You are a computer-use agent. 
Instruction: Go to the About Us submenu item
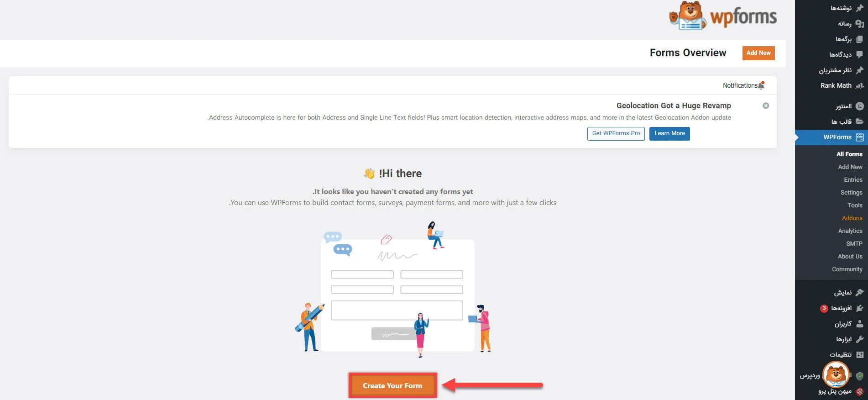point(850,256)
